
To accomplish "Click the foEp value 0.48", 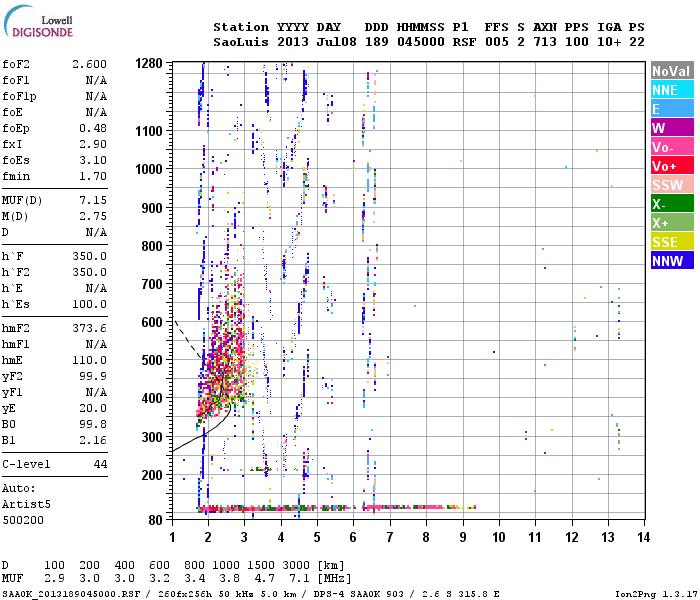I will click(x=93, y=128).
